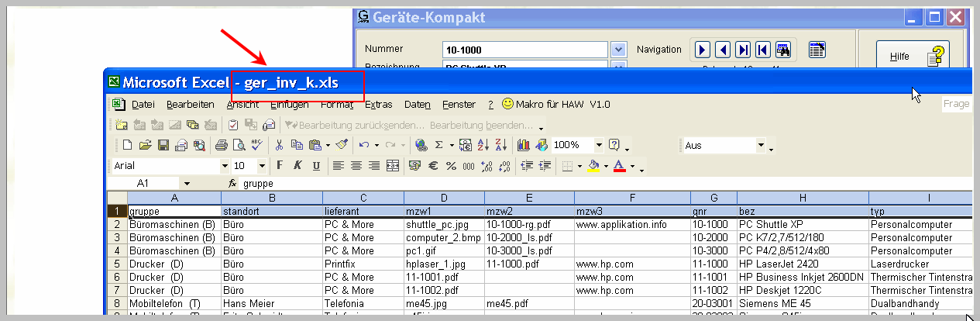
Task: Open record search binoculars in Geräte-Kompakt
Action: 782,50
